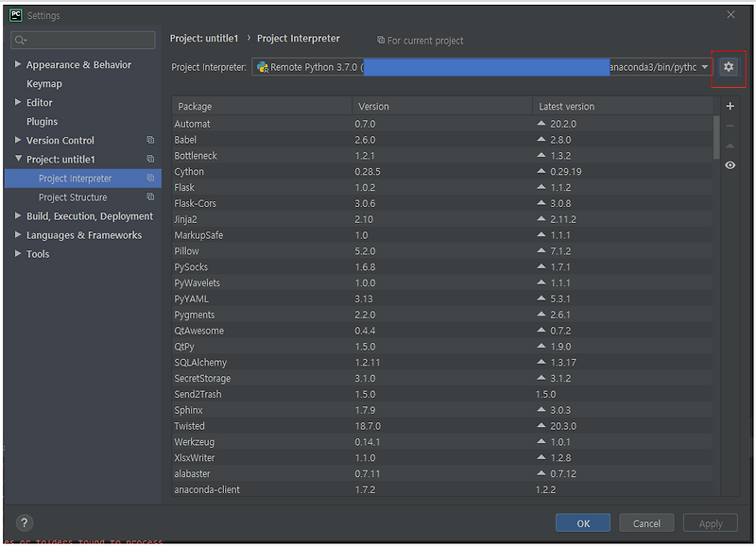Select the QtAwesome package row
756x546 pixels.
(442, 331)
